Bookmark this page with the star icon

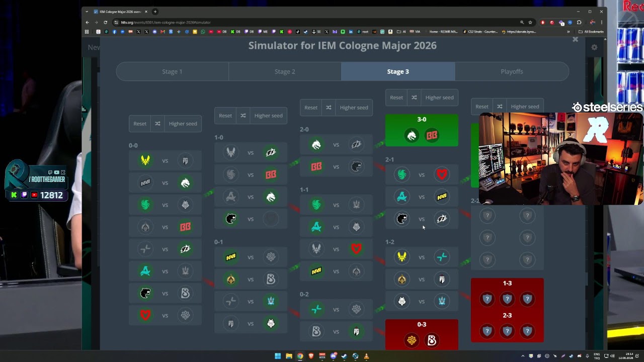tap(530, 22)
